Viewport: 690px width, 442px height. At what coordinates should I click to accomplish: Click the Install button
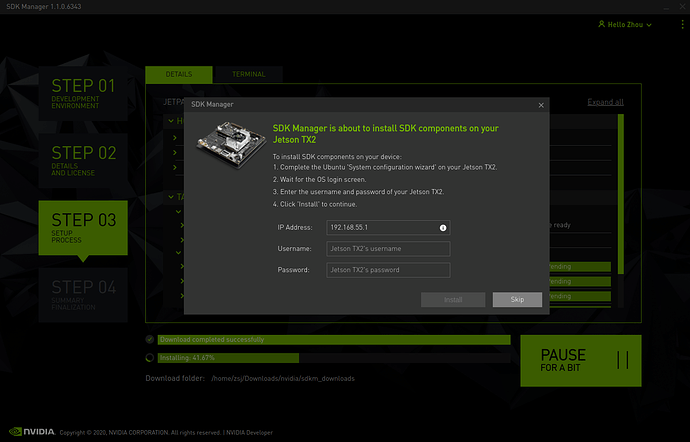point(453,300)
